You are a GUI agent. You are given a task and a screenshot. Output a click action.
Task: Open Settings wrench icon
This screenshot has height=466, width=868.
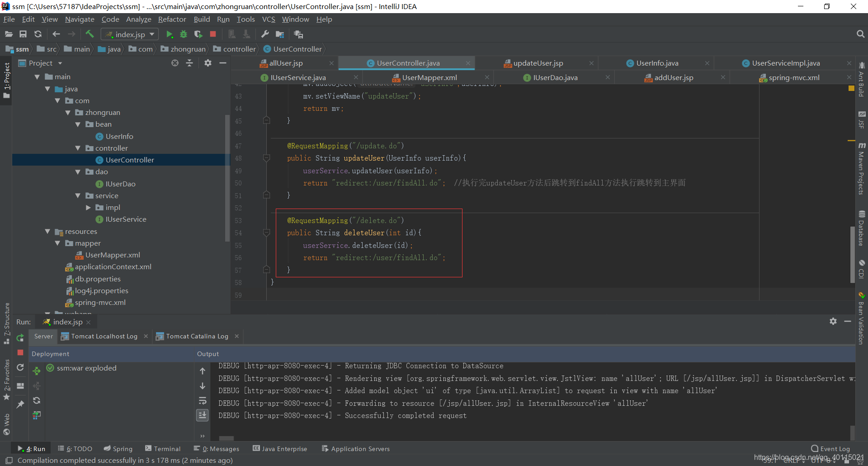265,34
